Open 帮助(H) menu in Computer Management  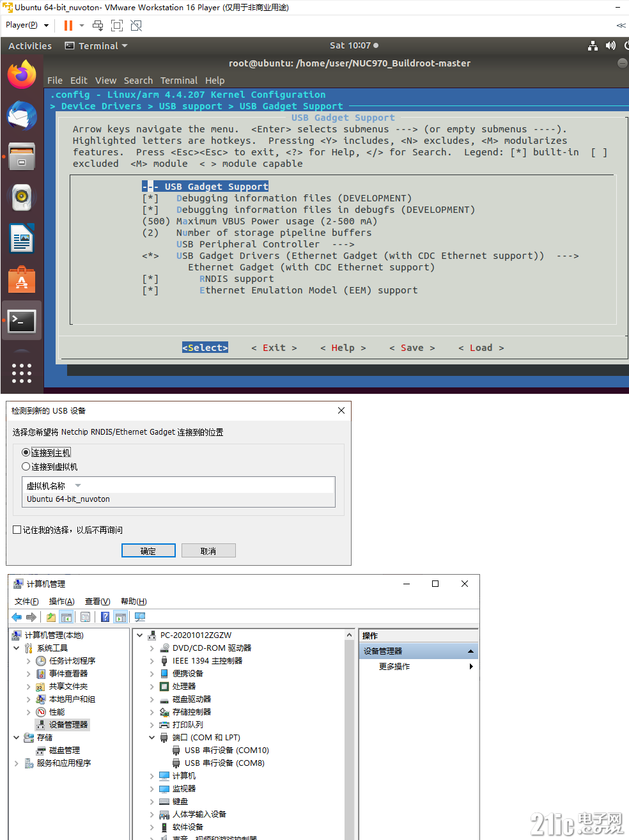(x=134, y=602)
